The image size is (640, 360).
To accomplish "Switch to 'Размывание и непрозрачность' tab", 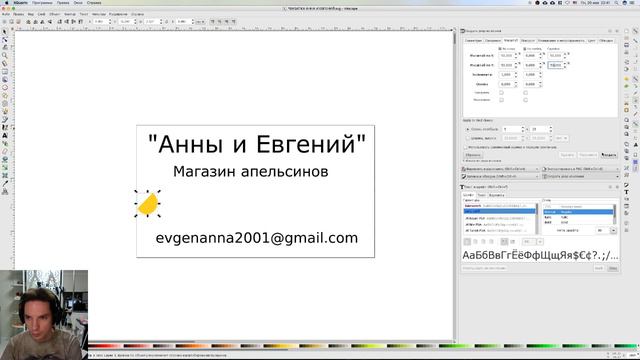I will tap(561, 40).
